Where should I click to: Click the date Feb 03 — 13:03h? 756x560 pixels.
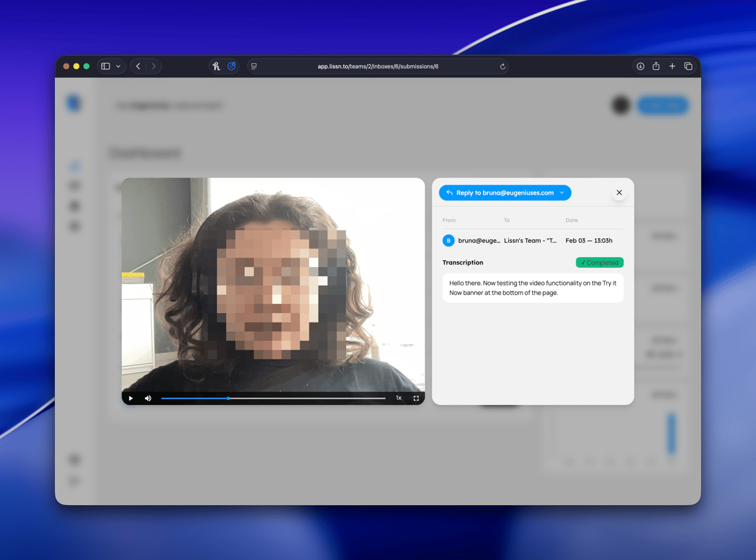589,241
